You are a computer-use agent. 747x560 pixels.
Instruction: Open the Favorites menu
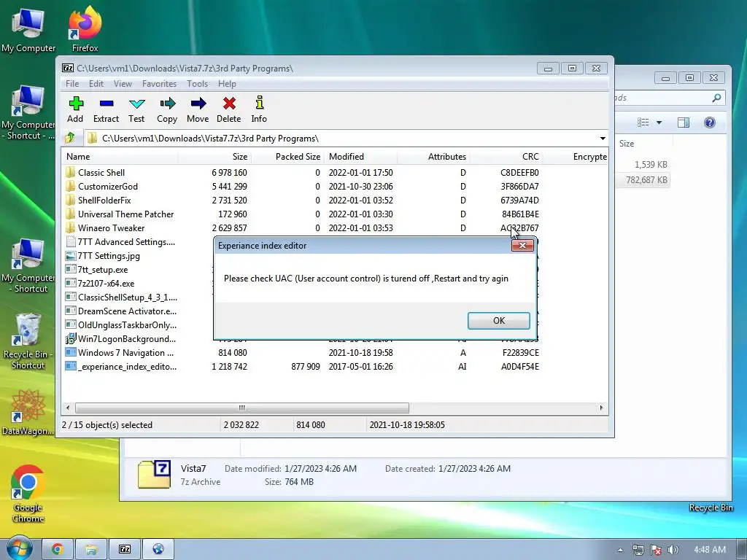(159, 83)
